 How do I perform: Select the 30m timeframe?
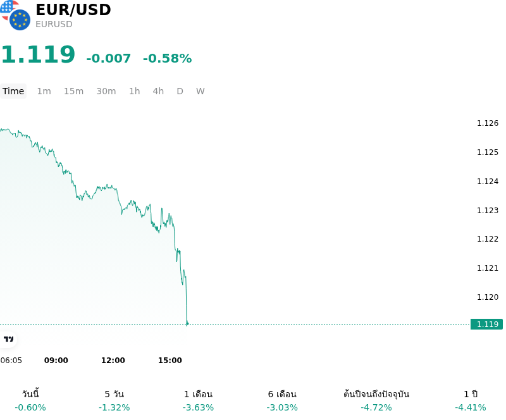[106, 91]
